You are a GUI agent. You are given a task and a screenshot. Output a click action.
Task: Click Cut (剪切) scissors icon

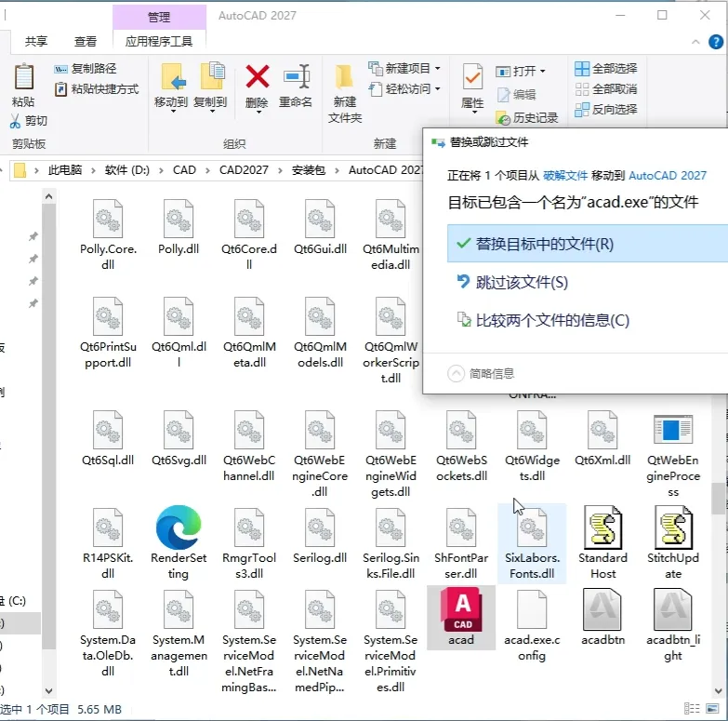[15, 121]
